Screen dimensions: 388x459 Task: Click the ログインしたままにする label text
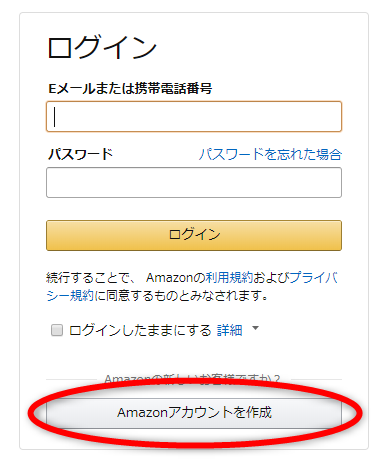tap(140, 330)
